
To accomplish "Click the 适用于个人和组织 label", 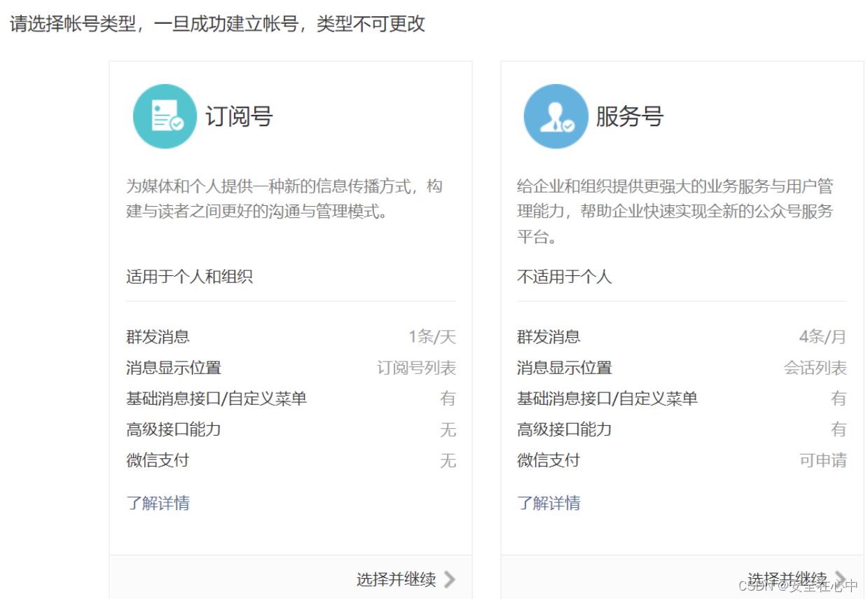I will pyautogui.click(x=189, y=277).
